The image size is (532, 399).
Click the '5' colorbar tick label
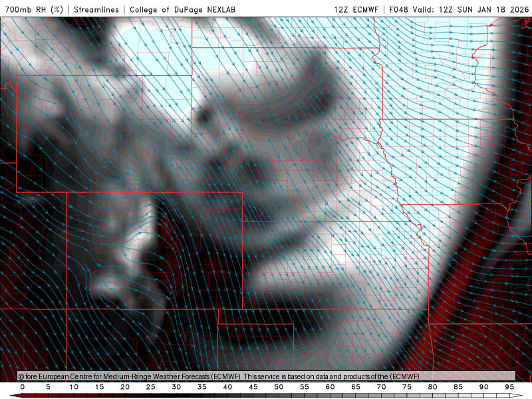tap(48, 387)
